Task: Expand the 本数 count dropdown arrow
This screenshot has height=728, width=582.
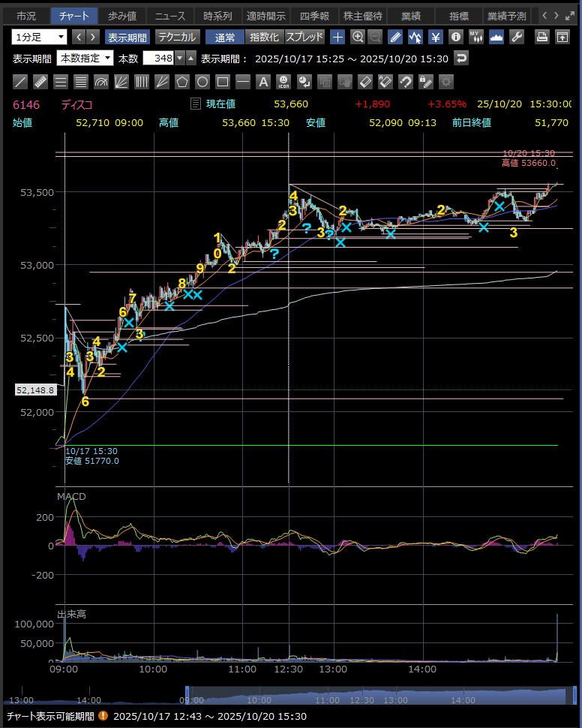Action: click(x=179, y=59)
